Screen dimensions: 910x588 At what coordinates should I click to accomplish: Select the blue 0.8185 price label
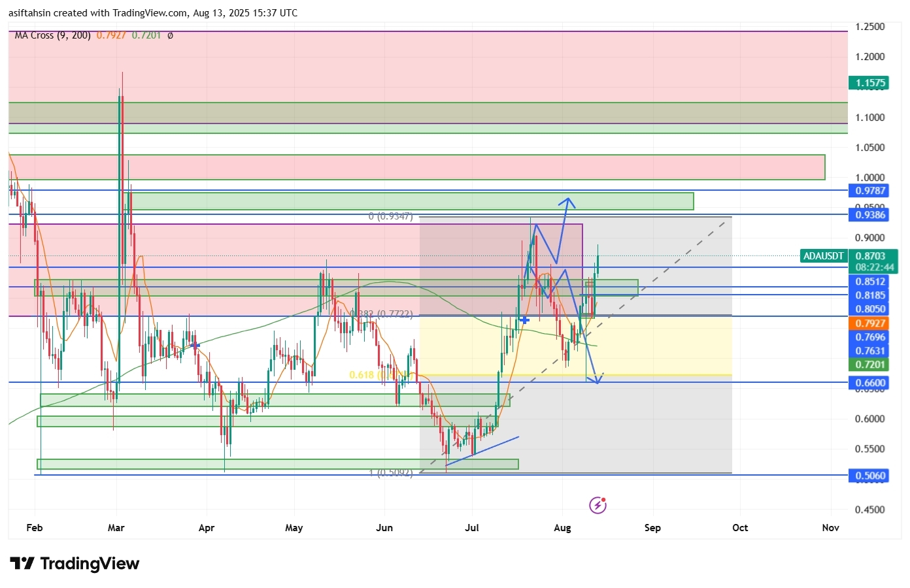(870, 295)
